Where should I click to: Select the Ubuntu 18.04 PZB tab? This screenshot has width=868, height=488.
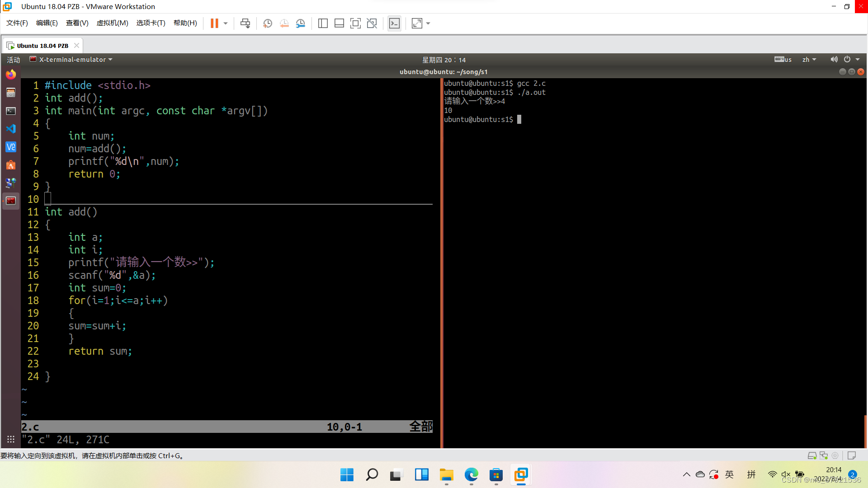point(42,46)
